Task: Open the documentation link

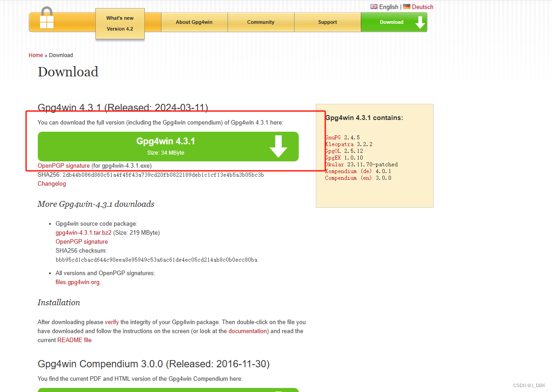Action: [248, 331]
